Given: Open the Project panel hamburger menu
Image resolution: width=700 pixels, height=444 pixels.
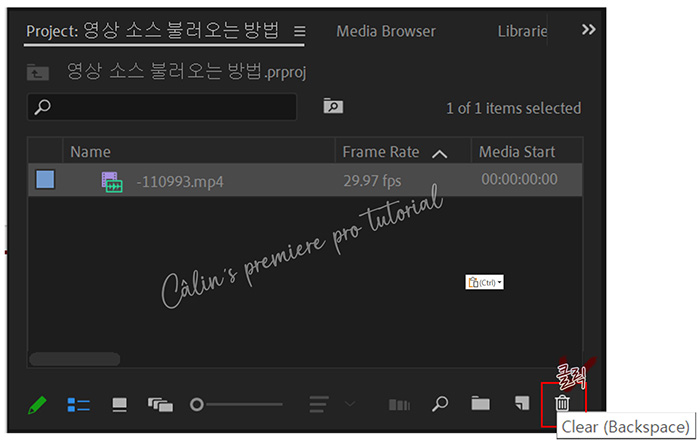Looking at the screenshot, I should [x=300, y=31].
